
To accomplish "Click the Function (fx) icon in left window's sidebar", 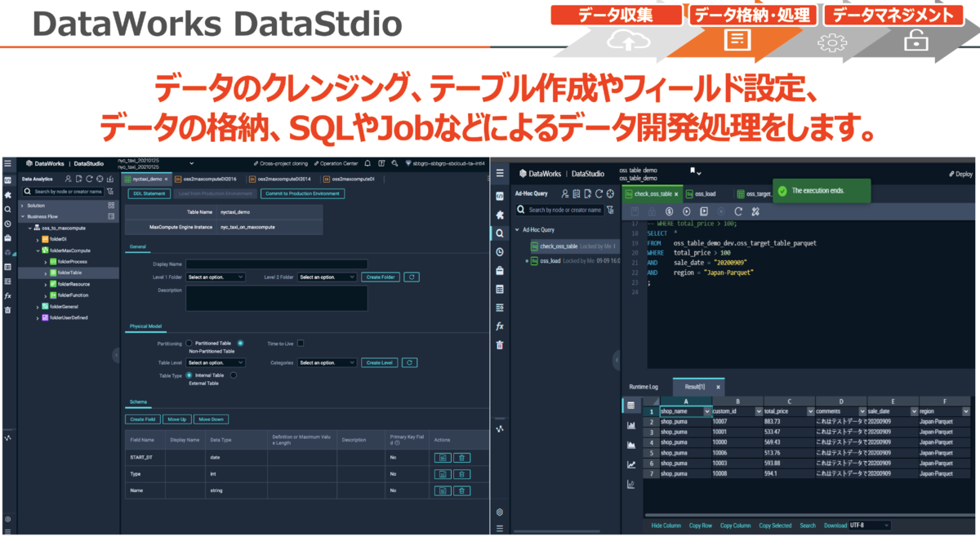I will point(7,295).
